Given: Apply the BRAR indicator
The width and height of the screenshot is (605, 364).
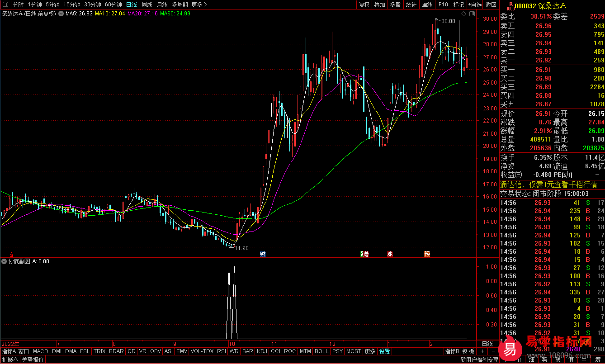Looking at the screenshot, I should point(117,351).
